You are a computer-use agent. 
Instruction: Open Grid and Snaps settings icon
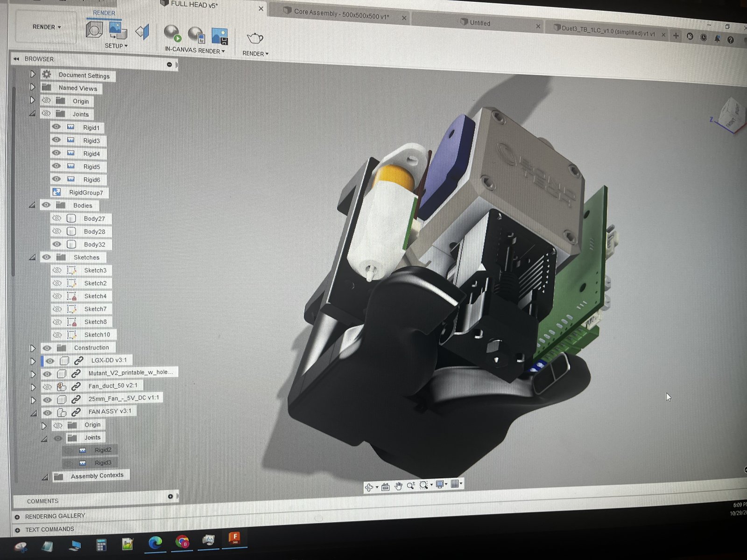[x=455, y=484]
